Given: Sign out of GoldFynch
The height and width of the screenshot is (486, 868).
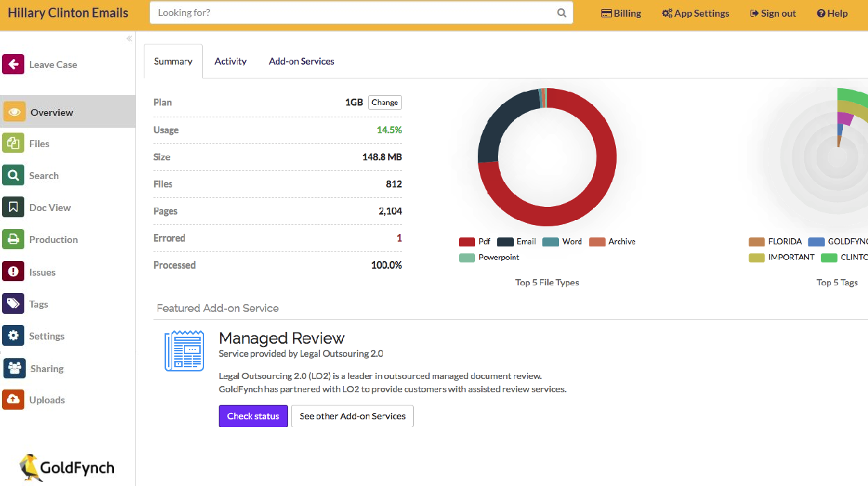Looking at the screenshot, I should (772, 12).
